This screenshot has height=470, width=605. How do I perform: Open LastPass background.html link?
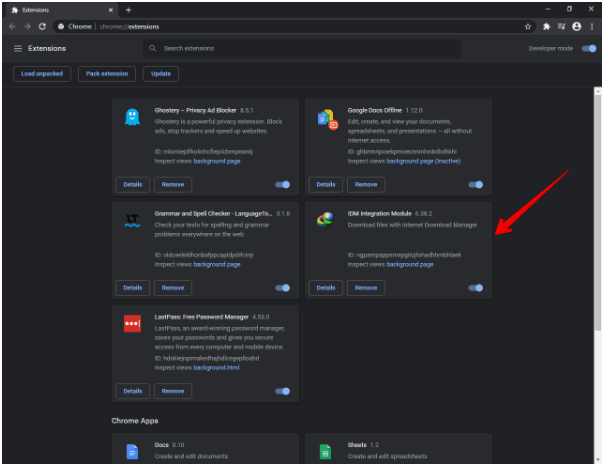[x=216, y=368]
